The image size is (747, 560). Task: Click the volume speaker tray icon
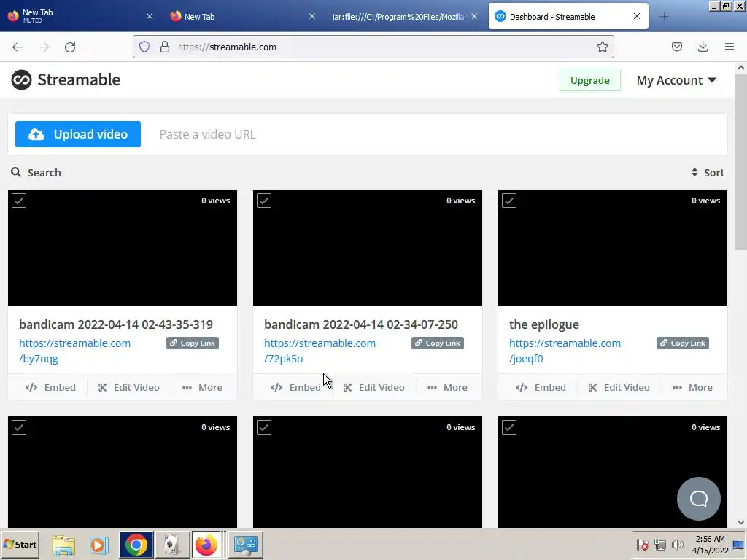(x=677, y=544)
